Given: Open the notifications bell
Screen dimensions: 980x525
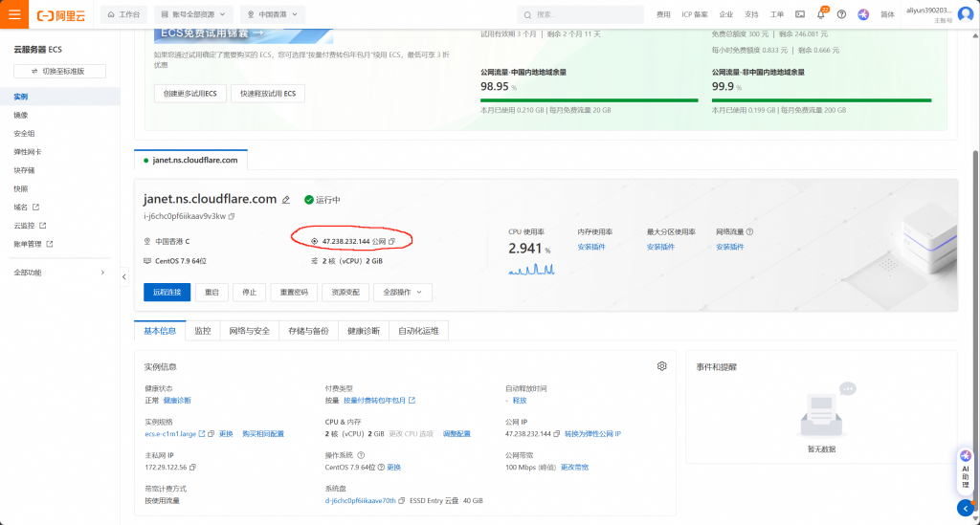Looking at the screenshot, I should click(x=820, y=14).
